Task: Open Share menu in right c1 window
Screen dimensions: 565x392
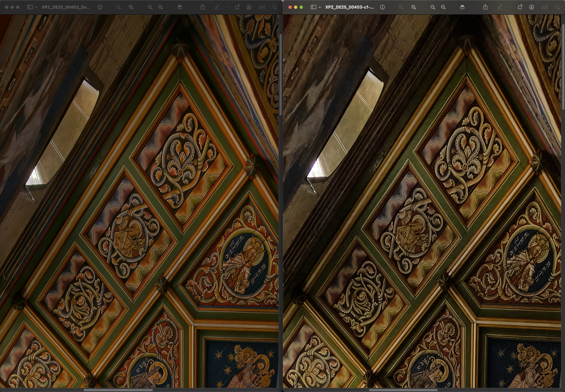Action: click(485, 7)
